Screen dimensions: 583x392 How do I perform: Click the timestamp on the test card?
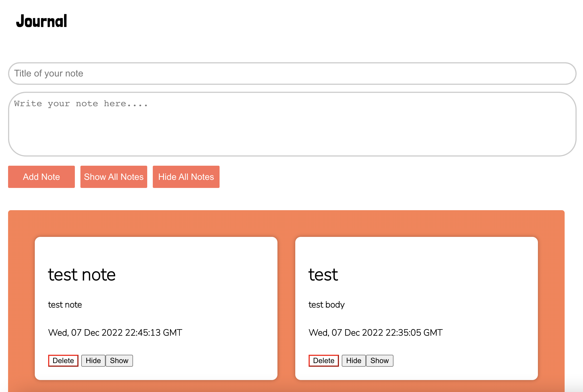(375, 333)
